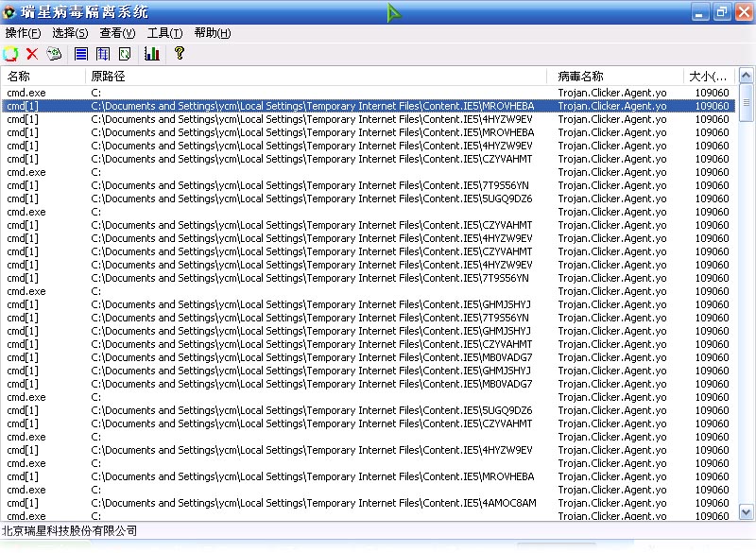The width and height of the screenshot is (756, 553).
Task: Open the 操作(F) menu
Action: (x=23, y=33)
